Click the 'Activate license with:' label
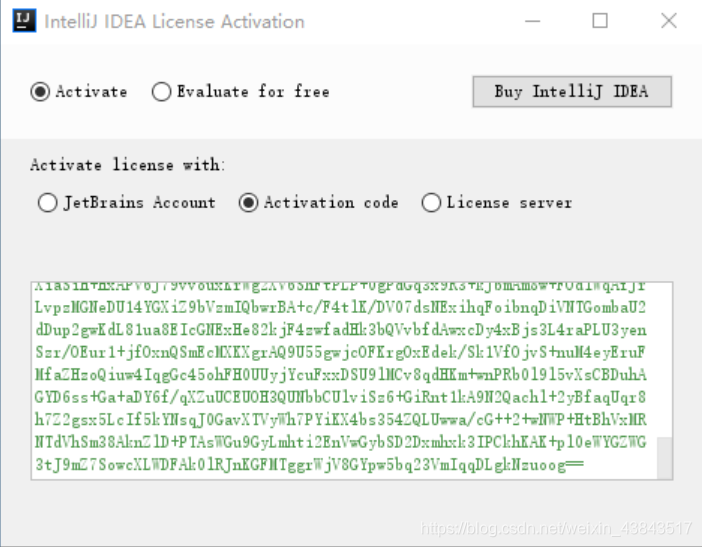 coord(128,165)
